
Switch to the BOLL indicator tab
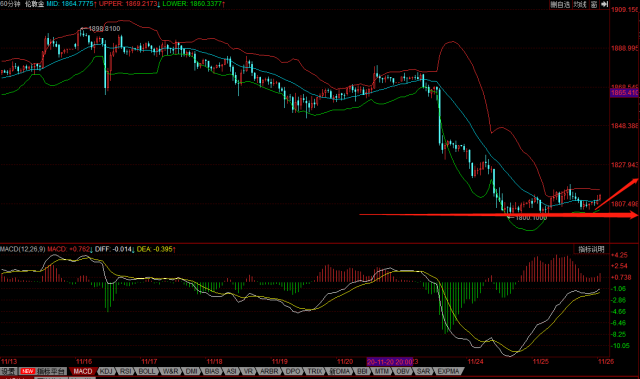(x=147, y=371)
